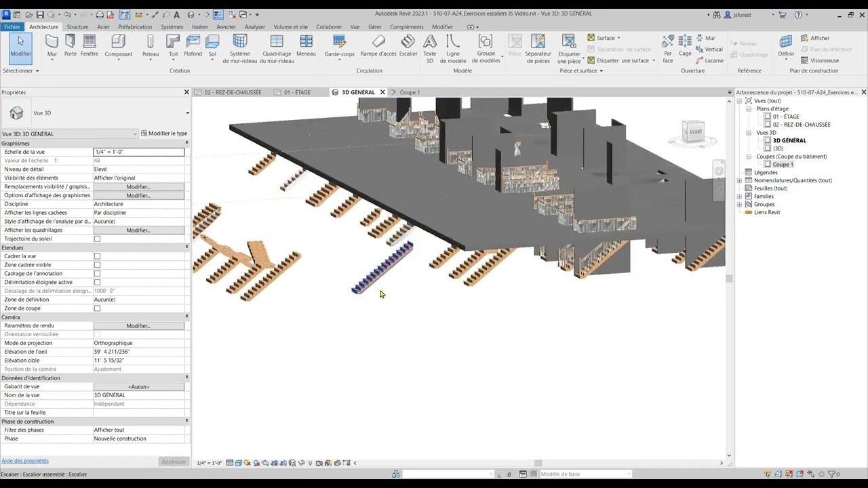Click the Save icon in quick access toolbar

point(40,14)
